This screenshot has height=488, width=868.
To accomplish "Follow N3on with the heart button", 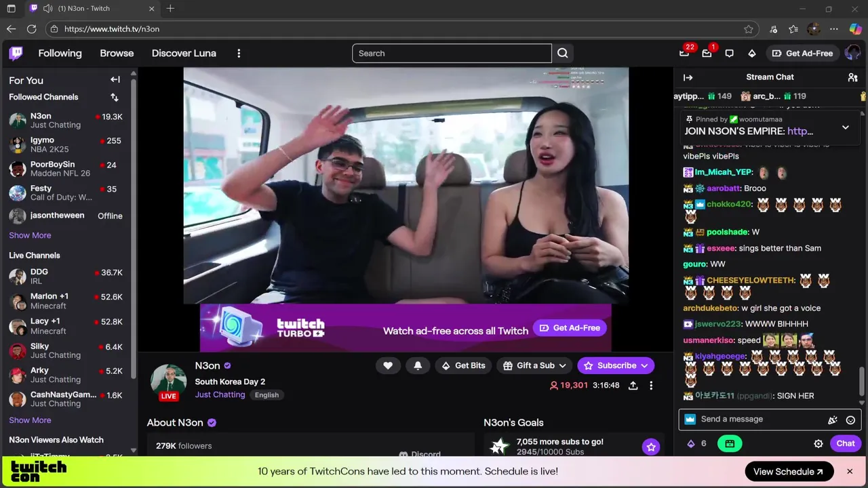I will pyautogui.click(x=388, y=365).
